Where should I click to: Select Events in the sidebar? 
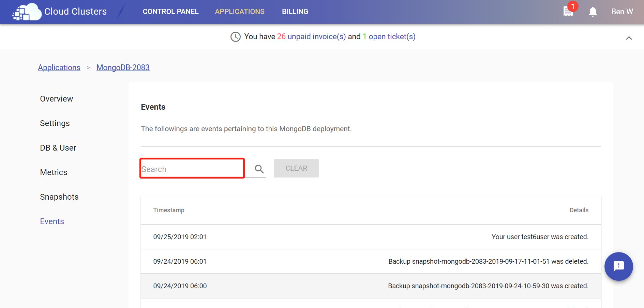point(52,221)
